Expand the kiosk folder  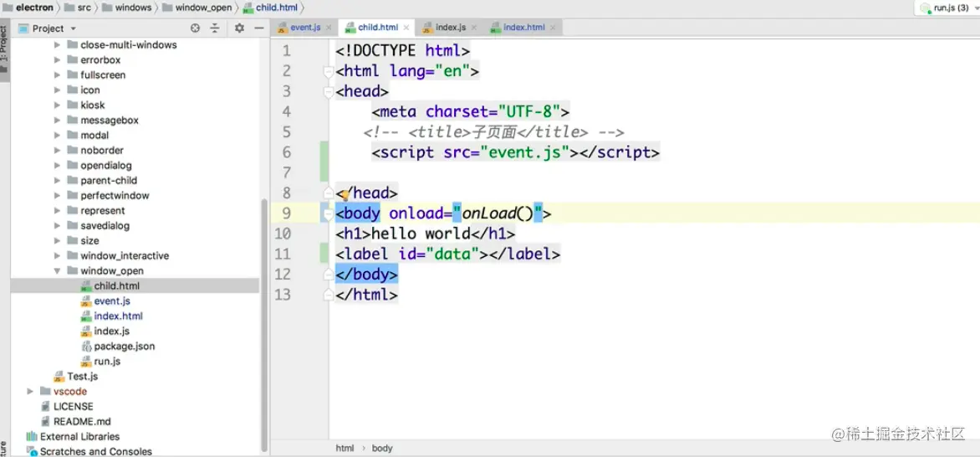point(57,105)
